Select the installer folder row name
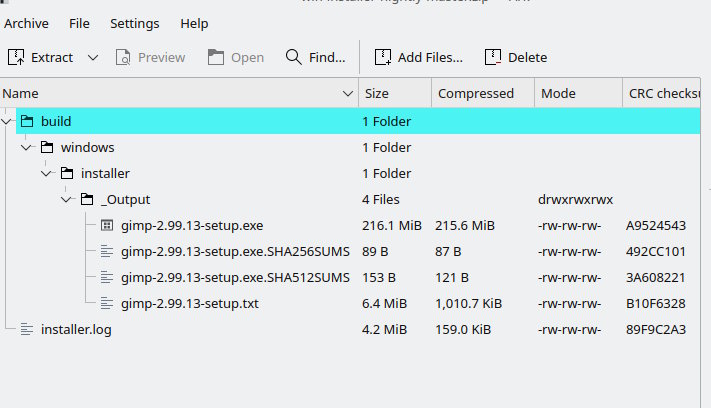711x408 pixels. coord(105,174)
